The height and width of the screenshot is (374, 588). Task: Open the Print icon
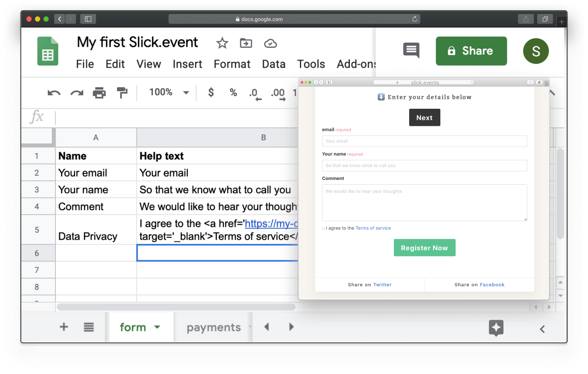[99, 92]
